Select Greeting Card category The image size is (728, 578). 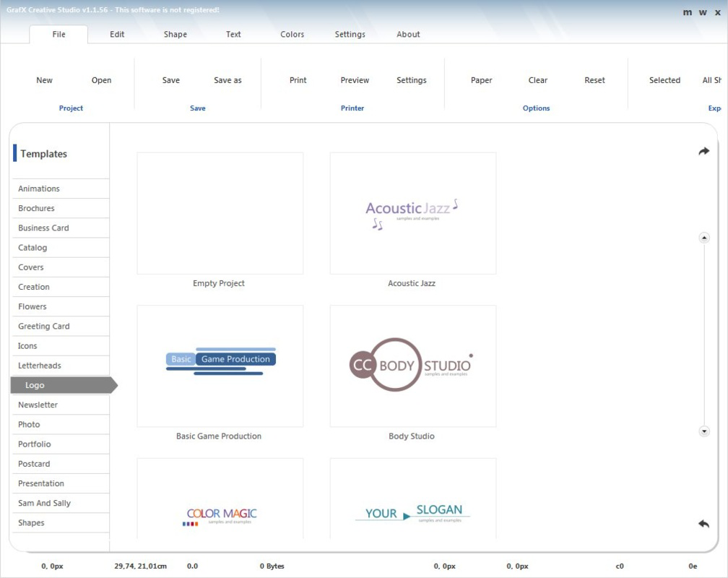[x=61, y=326]
